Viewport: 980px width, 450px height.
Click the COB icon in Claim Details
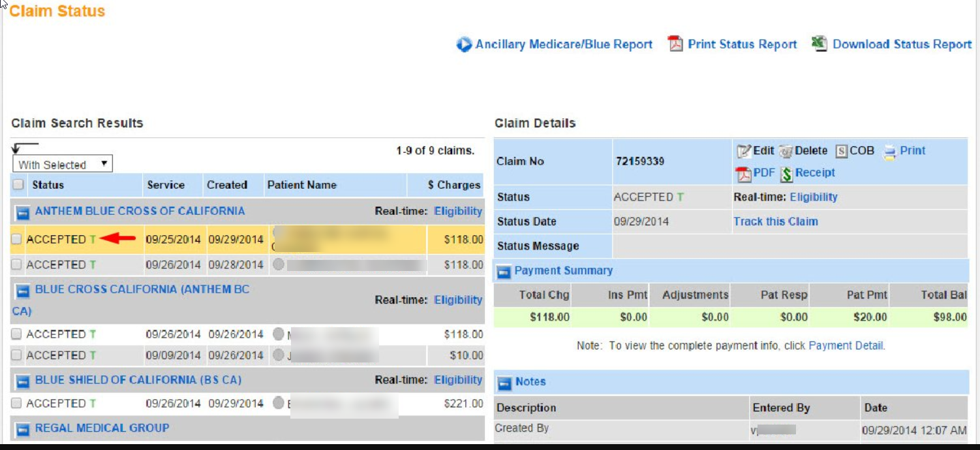[x=841, y=151]
